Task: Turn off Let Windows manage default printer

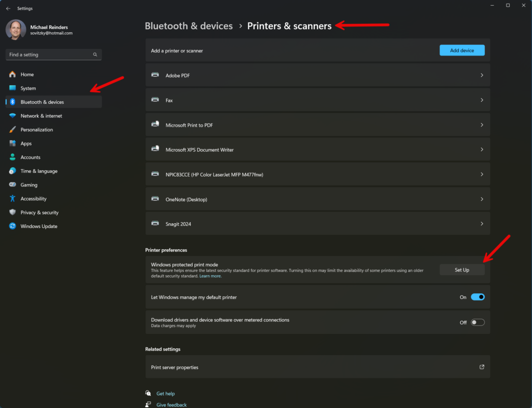Action: pyautogui.click(x=478, y=297)
